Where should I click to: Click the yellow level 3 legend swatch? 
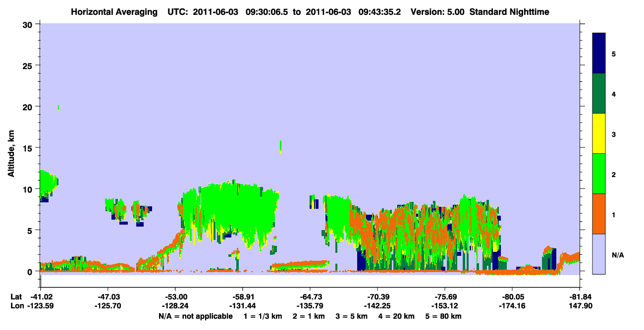pos(599,134)
